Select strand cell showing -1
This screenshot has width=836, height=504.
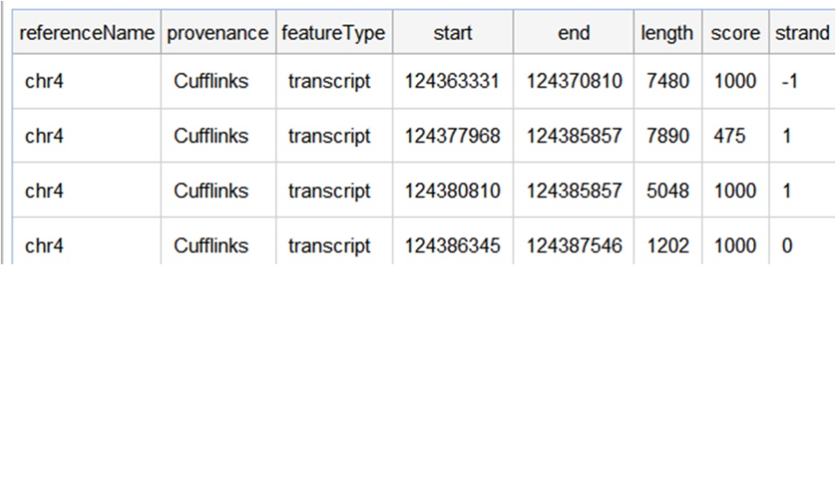(x=802, y=81)
